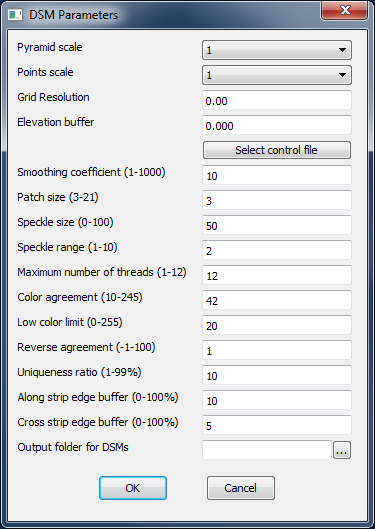Click the Maximum number of threads field
The width and height of the screenshot is (375, 529).
(277, 275)
